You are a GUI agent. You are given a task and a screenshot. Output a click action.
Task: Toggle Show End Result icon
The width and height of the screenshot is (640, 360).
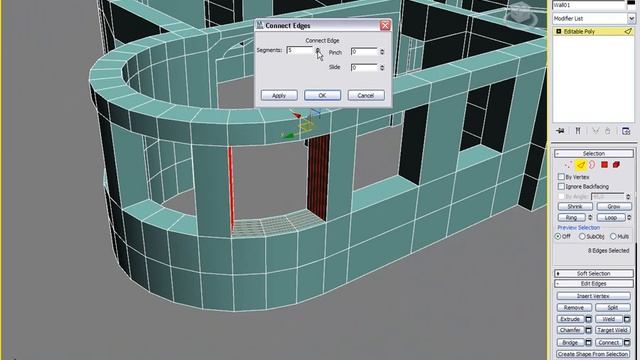click(x=578, y=131)
